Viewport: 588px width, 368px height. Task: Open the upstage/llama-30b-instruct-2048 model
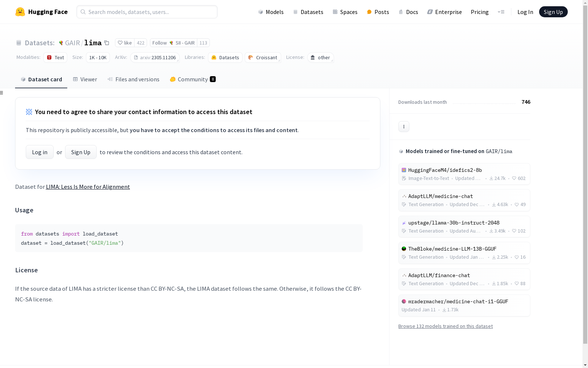(x=464, y=227)
